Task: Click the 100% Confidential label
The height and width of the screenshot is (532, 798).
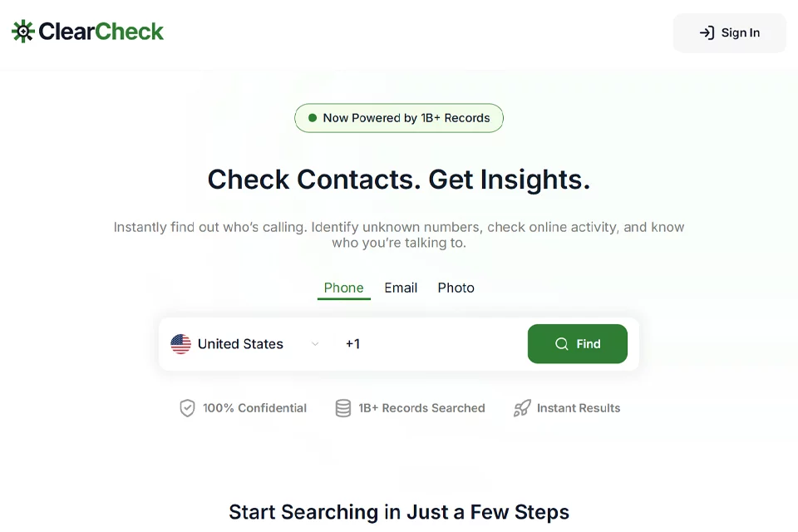Action: (254, 408)
